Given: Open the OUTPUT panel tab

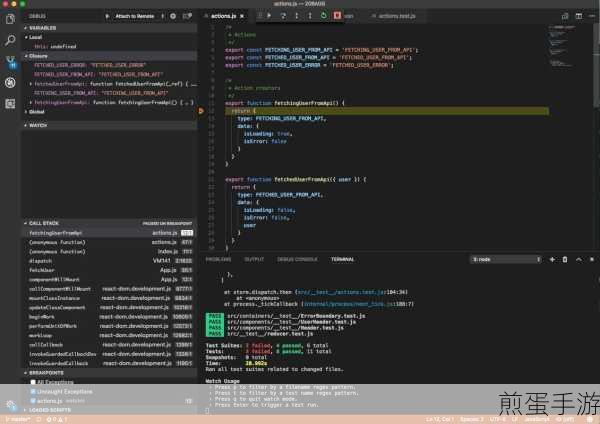Looking at the screenshot, I should coord(254,259).
